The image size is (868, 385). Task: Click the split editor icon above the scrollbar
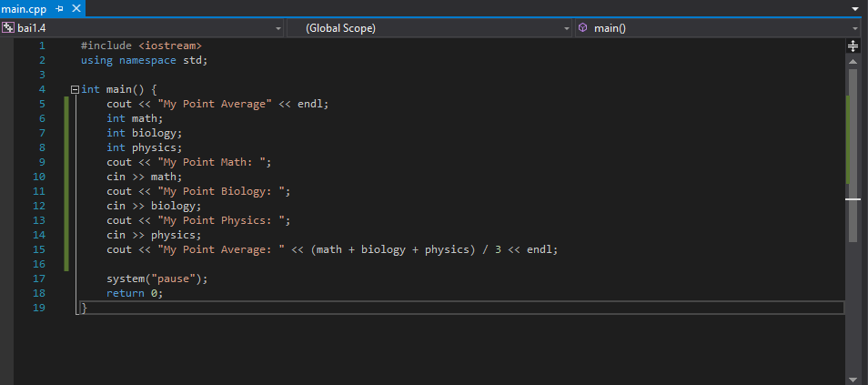click(x=853, y=46)
